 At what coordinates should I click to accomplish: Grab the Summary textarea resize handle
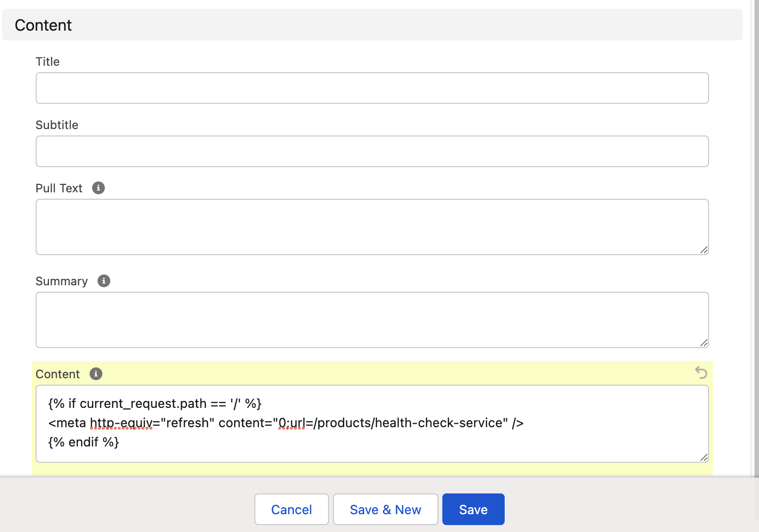(x=704, y=343)
